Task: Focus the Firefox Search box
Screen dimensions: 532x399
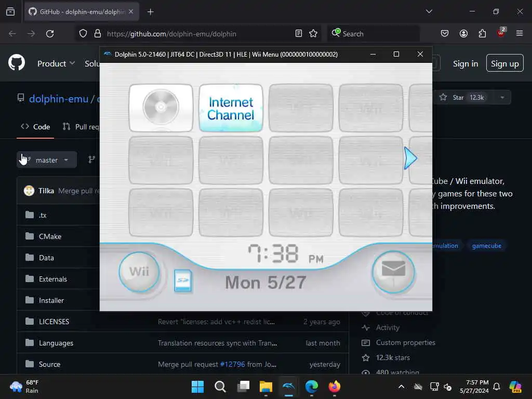Action: [373, 34]
